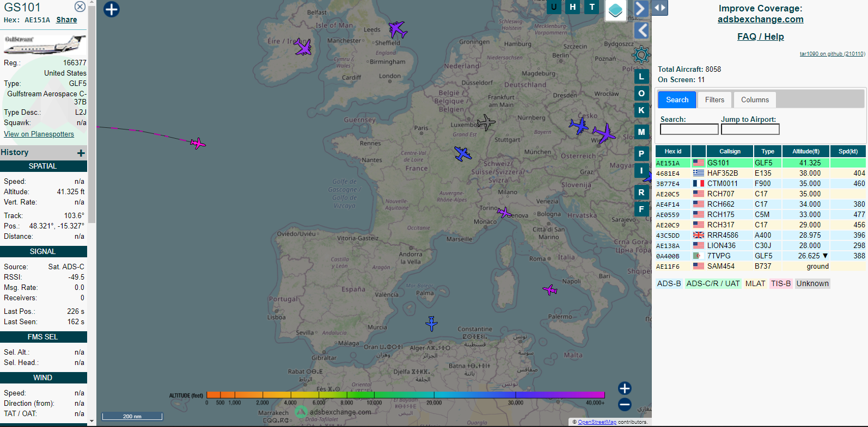Open tar1090 on github link
868x427 pixels.
click(832, 54)
